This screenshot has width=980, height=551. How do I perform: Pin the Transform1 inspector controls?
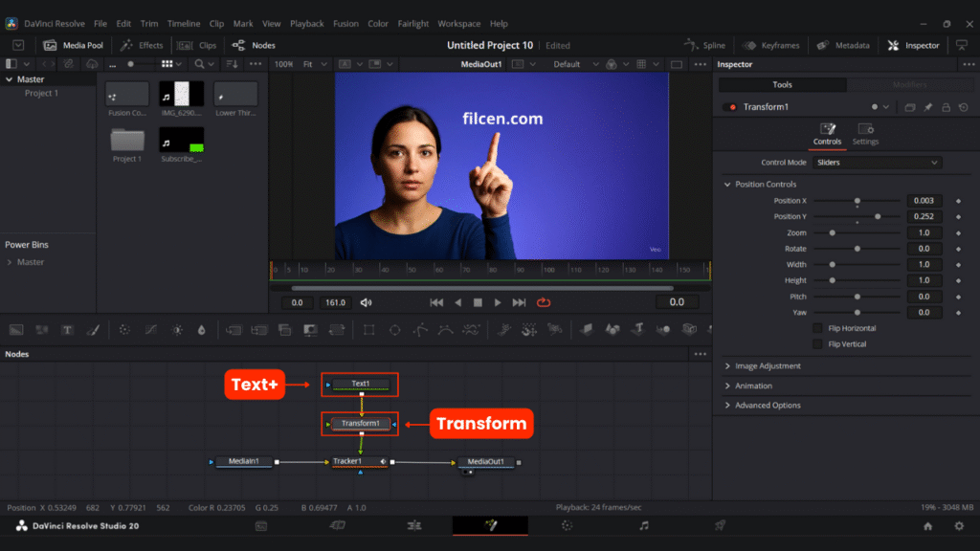pyautogui.click(x=928, y=107)
